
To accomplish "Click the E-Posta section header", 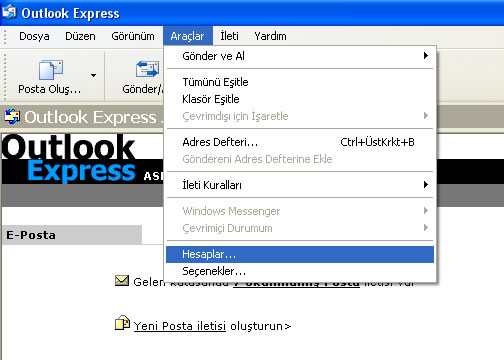I will (72, 235).
